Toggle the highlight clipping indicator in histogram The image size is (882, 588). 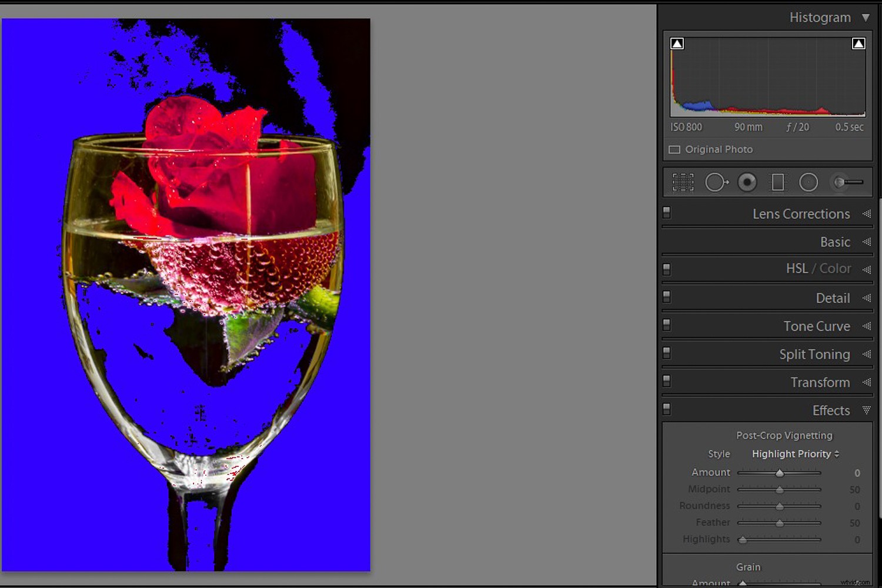tap(858, 43)
